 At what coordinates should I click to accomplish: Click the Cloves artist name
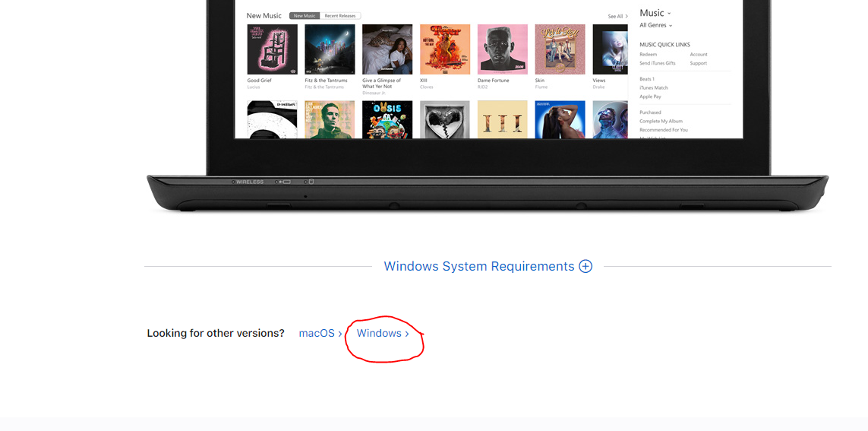pos(426,87)
